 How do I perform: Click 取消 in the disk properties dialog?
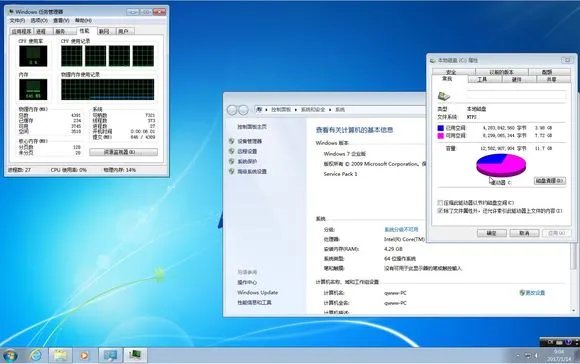tap(524, 233)
